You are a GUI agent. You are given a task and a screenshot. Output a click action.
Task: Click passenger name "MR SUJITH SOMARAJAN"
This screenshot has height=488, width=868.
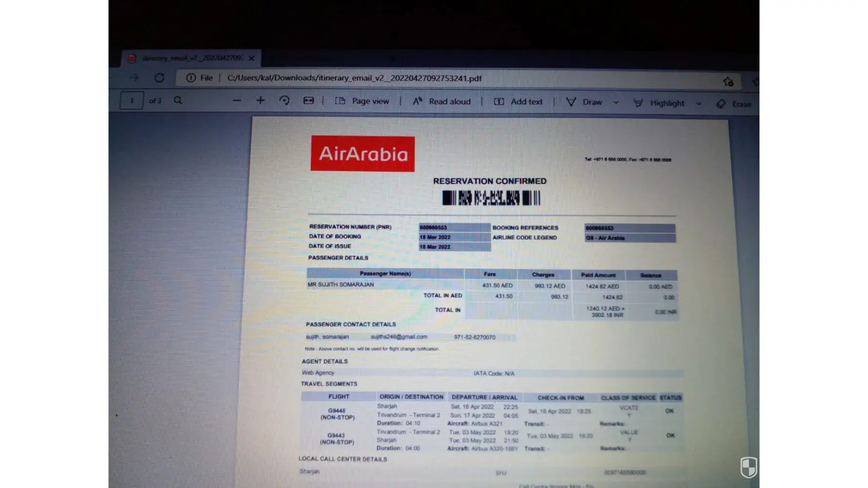[x=341, y=285]
